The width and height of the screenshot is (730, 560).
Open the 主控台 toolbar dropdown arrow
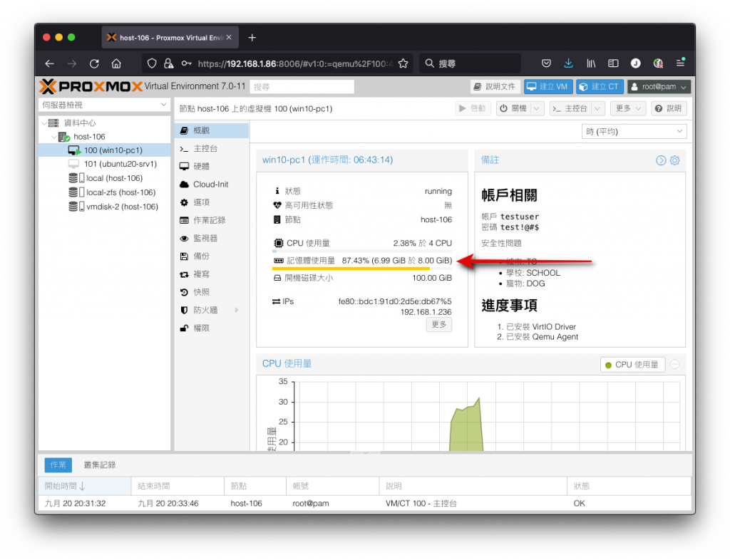598,108
